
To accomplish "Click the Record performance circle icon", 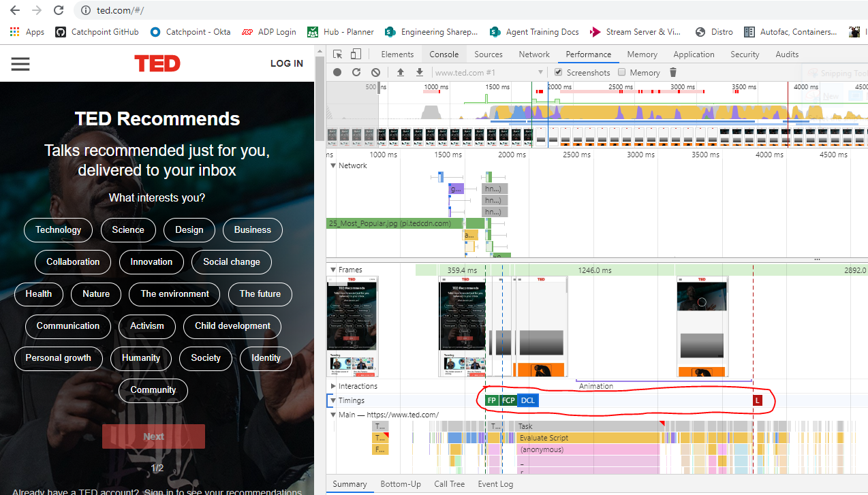I will tap(337, 72).
